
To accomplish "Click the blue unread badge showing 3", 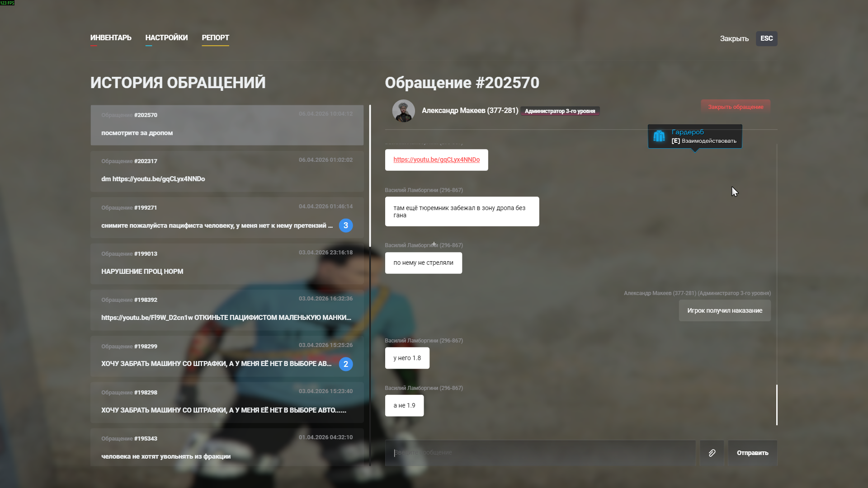I will pyautogui.click(x=346, y=225).
